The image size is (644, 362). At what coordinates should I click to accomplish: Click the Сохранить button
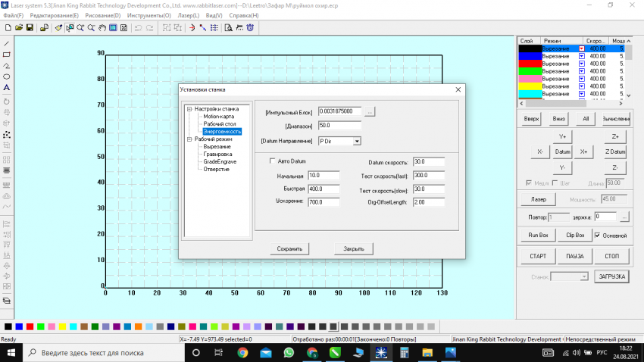tap(289, 248)
